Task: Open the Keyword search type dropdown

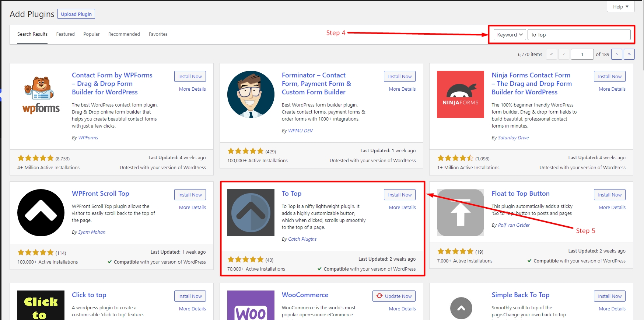Action: point(510,35)
